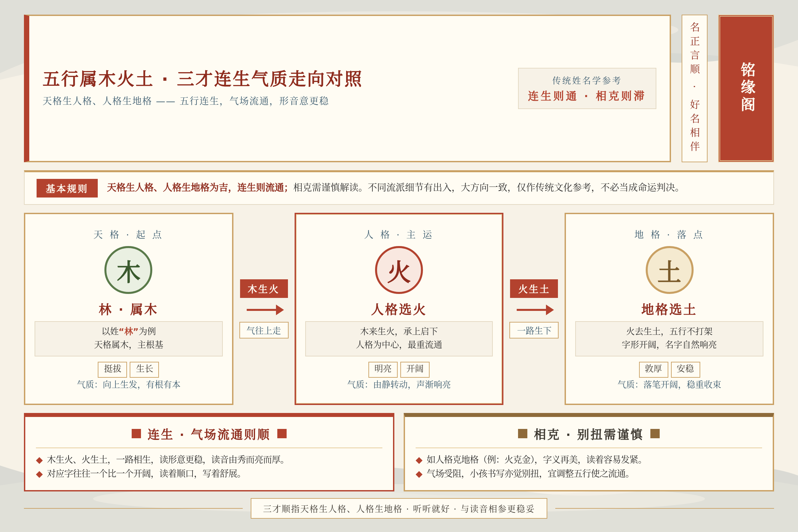Click the 铭缘阁 red seal logo
This screenshot has height=532, width=798.
pos(746,88)
